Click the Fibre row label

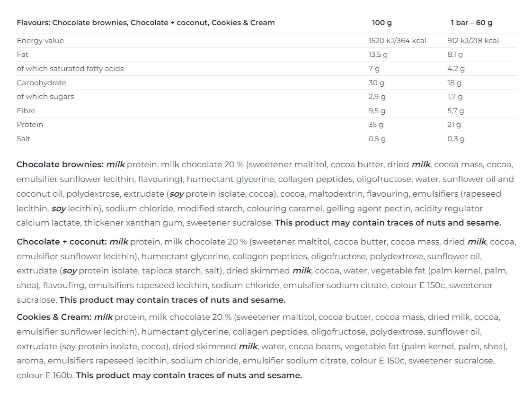[x=26, y=111]
